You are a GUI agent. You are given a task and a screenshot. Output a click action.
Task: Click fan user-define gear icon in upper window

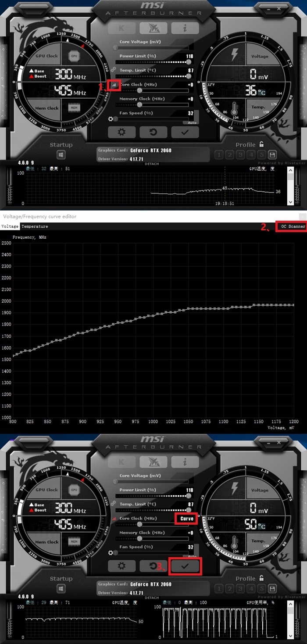[110, 118]
